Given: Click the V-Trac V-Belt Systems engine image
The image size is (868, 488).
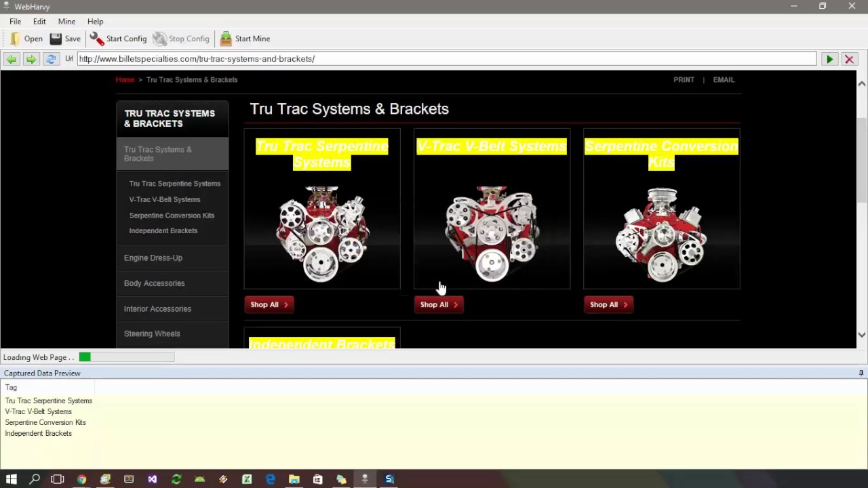Looking at the screenshot, I should click(492, 233).
